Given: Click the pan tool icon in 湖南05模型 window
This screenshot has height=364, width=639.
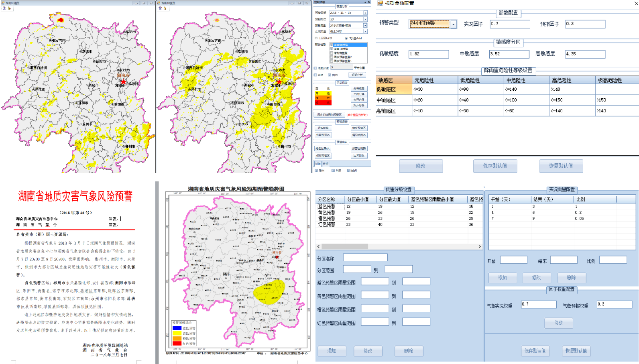Looking at the screenshot, I should coord(4,8).
